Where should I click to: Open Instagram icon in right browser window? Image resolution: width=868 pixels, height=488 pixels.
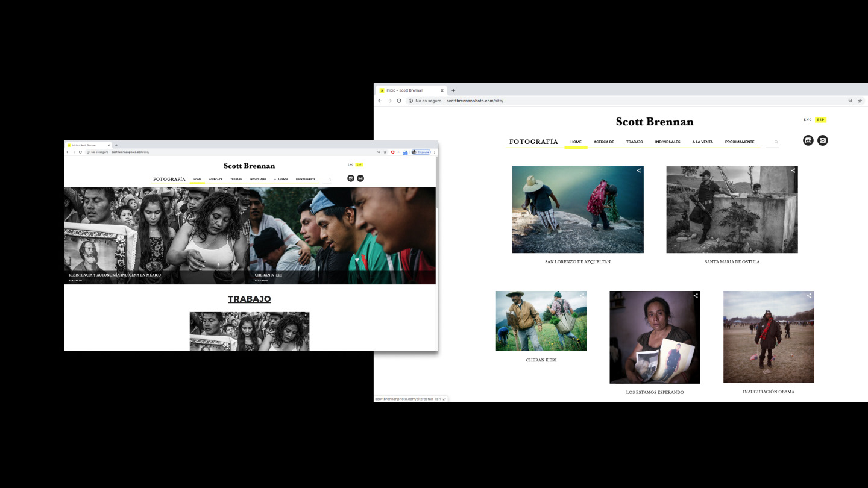[x=808, y=140]
